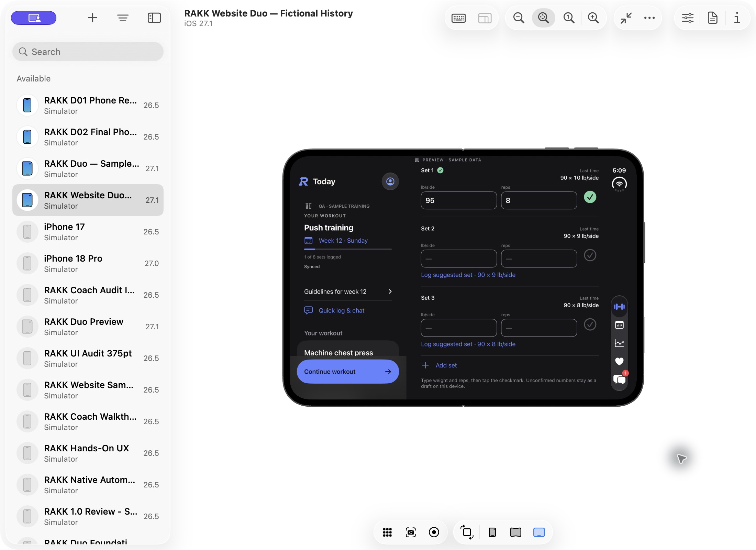
Task: Confirm Set 3 with its checkmark
Action: coord(590,324)
